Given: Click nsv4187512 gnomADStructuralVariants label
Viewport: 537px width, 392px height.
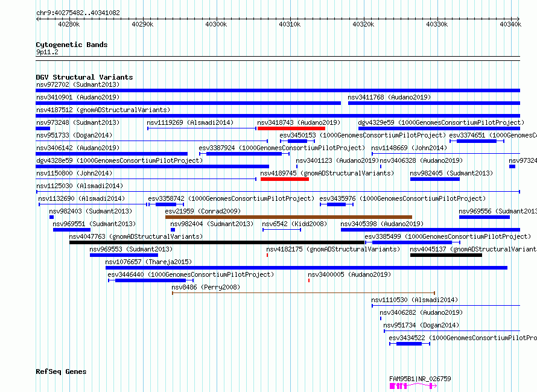Looking at the screenshot, I should click(103, 110).
